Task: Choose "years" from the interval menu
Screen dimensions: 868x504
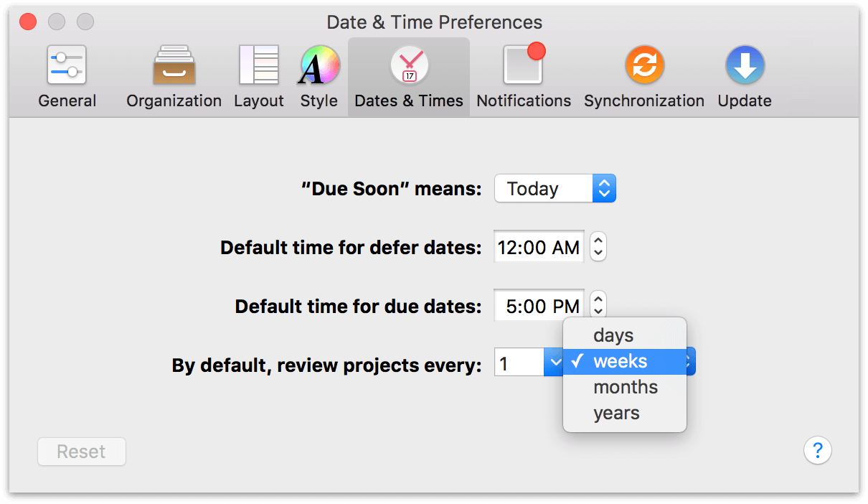Action: (x=625, y=413)
